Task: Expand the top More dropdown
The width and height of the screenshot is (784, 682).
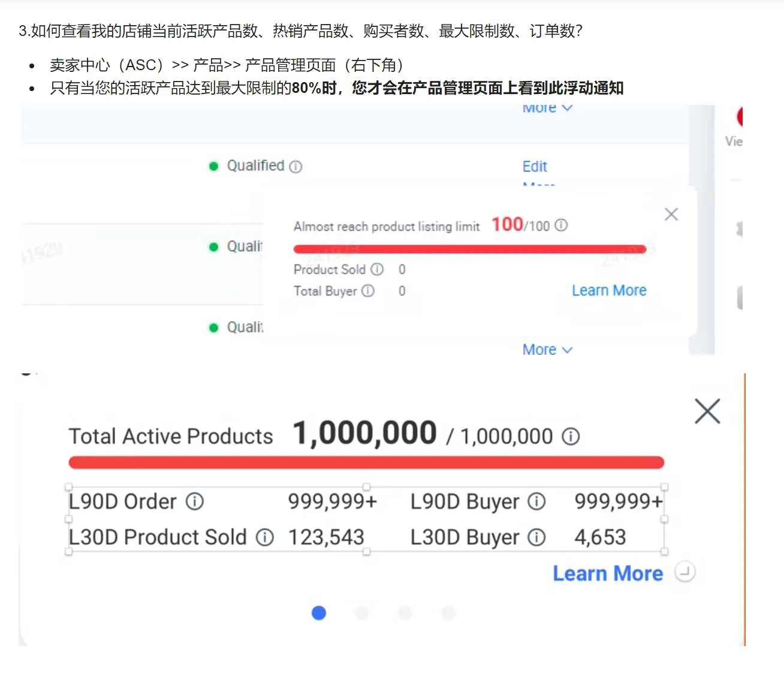Action: pyautogui.click(x=547, y=108)
